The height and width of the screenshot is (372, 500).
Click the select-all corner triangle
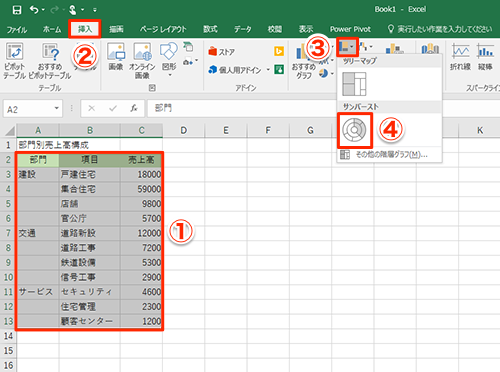(9, 130)
